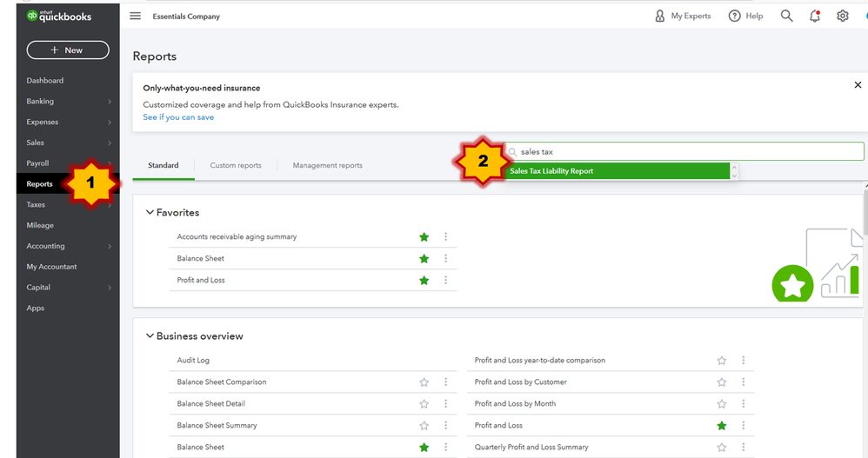Unfavorite Balance Sheet star in Favorites
Viewport: 868px width, 458px height.
click(424, 258)
